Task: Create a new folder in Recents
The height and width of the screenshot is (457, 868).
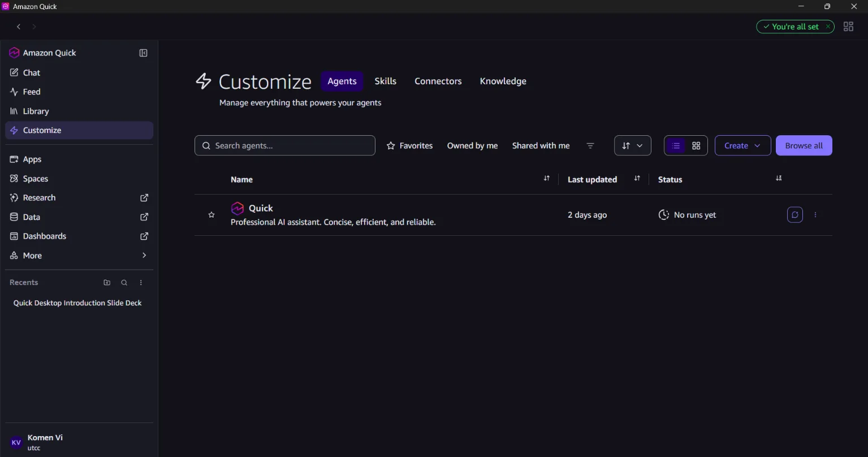Action: pos(107,283)
